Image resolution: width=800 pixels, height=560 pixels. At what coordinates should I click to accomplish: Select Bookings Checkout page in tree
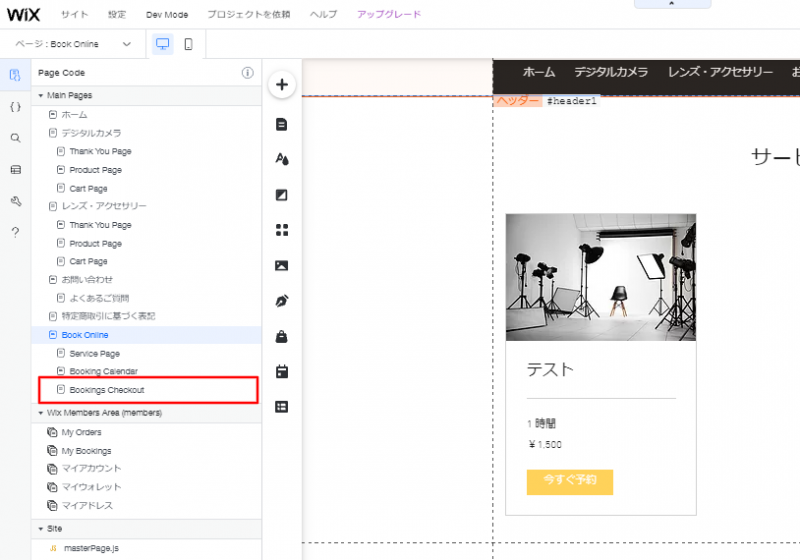[x=107, y=389]
